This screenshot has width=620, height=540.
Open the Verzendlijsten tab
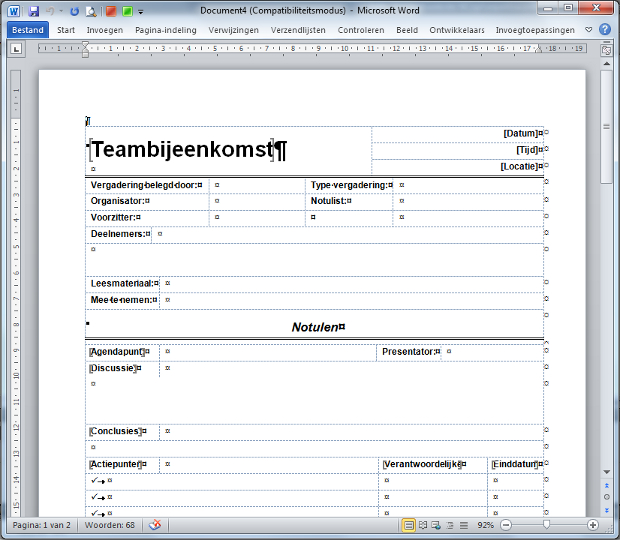tap(298, 30)
